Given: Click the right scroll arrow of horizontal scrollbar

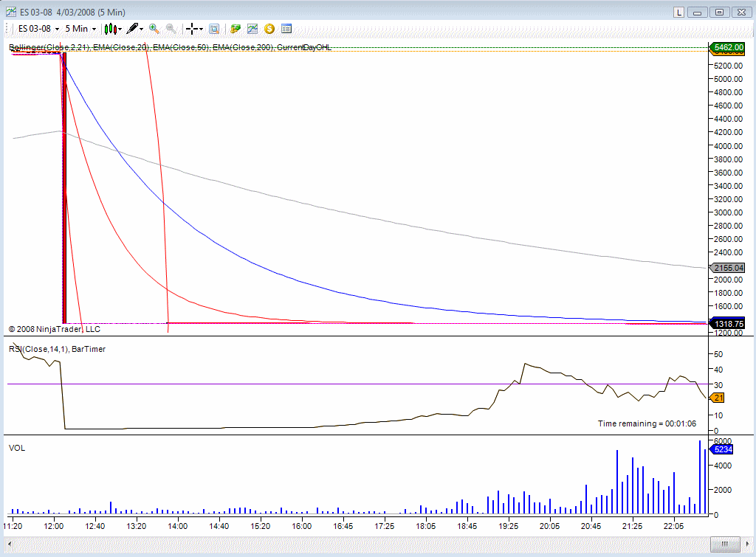Looking at the screenshot, I should click(747, 544).
